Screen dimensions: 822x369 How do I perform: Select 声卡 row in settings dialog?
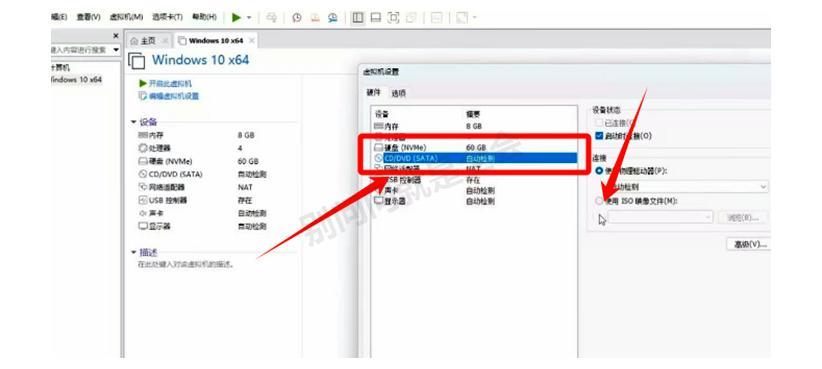pyautogui.click(x=474, y=191)
